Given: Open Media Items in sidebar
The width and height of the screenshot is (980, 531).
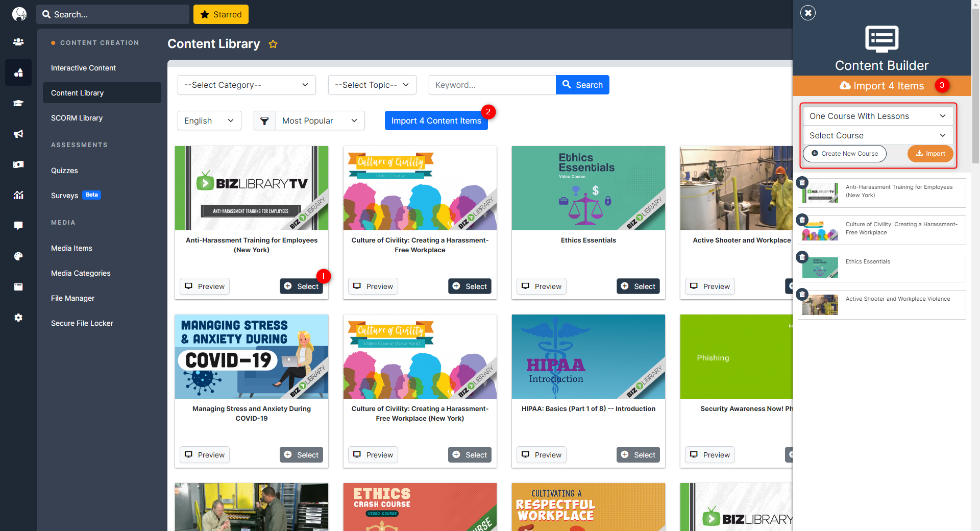Looking at the screenshot, I should [x=71, y=248].
